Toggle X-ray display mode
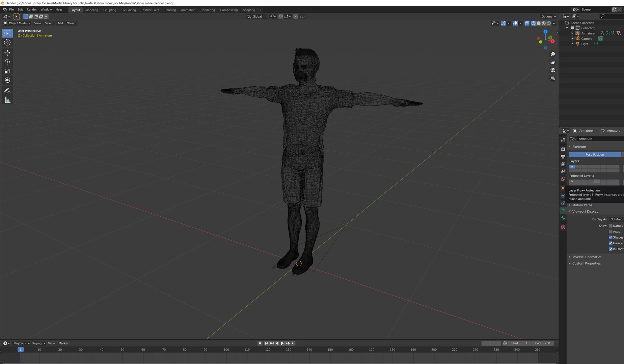This screenshot has width=624, height=364. coord(527,23)
